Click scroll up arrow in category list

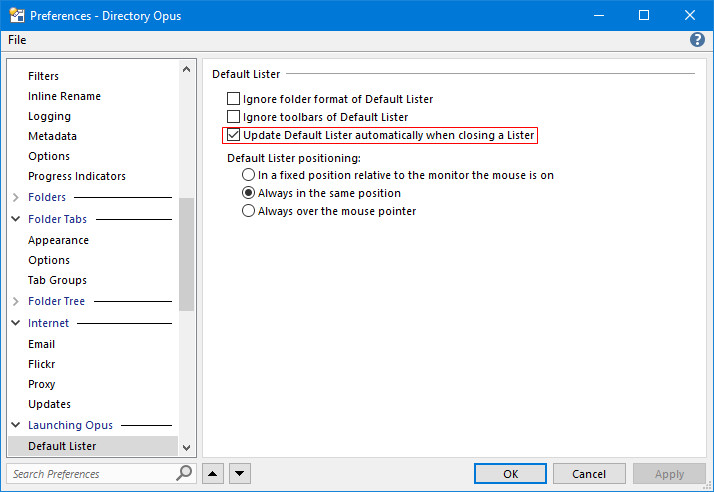click(186, 69)
